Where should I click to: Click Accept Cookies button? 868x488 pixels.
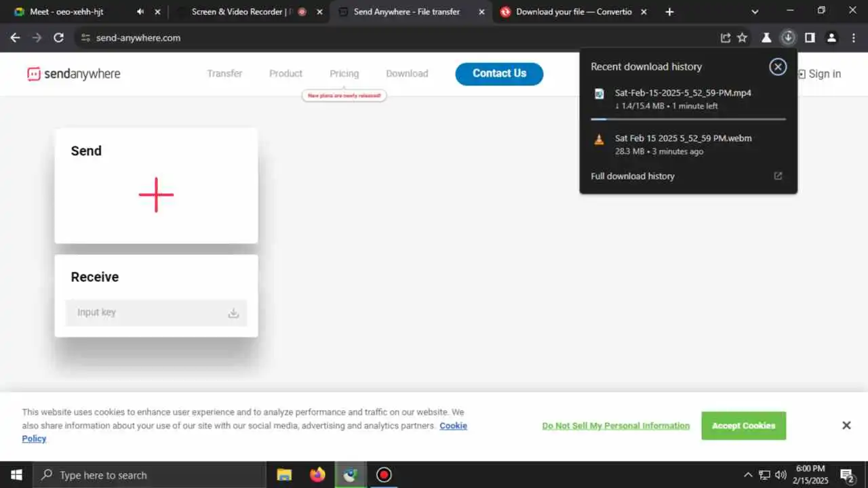744,426
